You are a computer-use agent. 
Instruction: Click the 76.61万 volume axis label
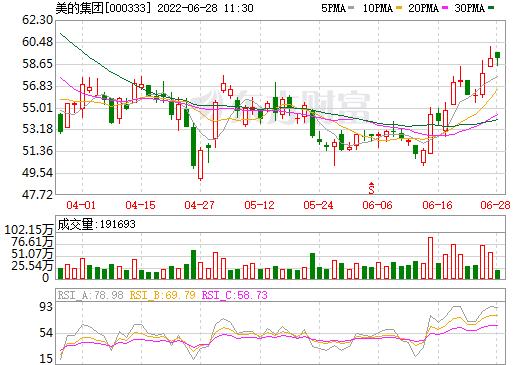(x=32, y=242)
